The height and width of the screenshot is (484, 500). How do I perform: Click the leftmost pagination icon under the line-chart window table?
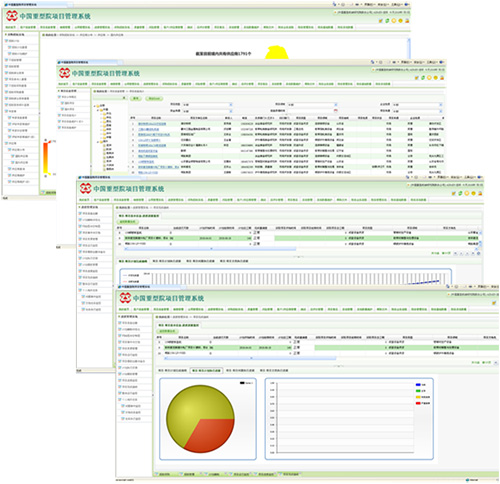pyautogui.click(x=456, y=253)
